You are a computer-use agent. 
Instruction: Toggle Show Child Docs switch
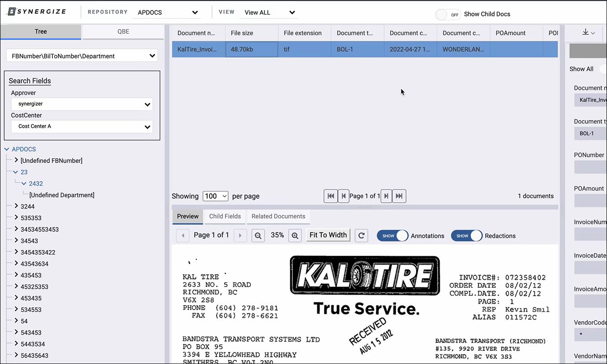448,15
